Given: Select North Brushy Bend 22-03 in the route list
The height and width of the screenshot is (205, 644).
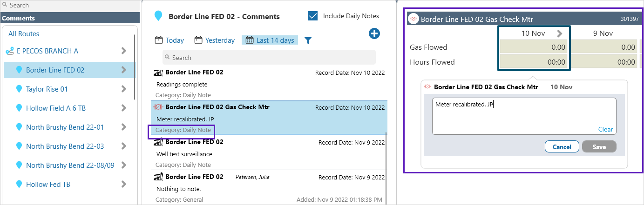Looking at the screenshot, I should pyautogui.click(x=65, y=146).
